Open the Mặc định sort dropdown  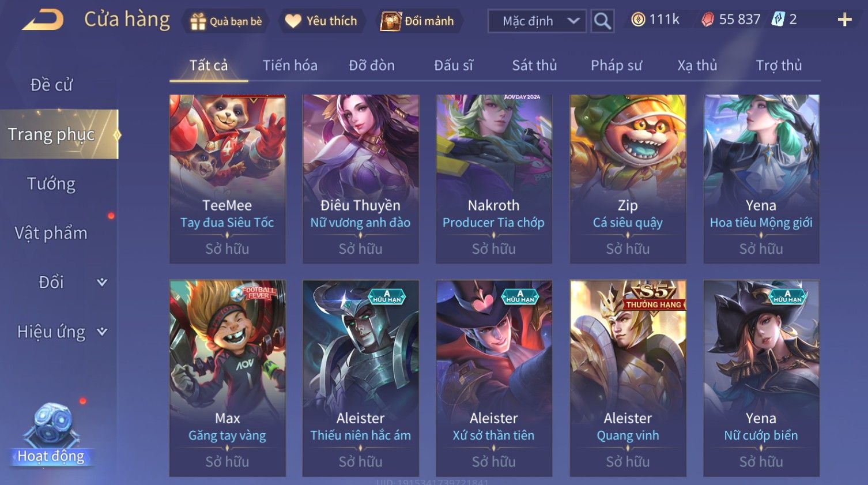537,21
